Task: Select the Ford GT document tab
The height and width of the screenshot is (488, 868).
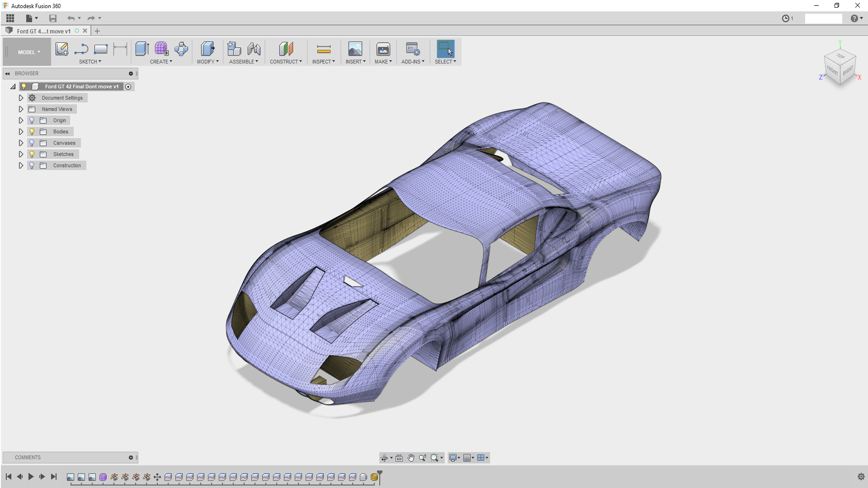Action: (x=44, y=31)
